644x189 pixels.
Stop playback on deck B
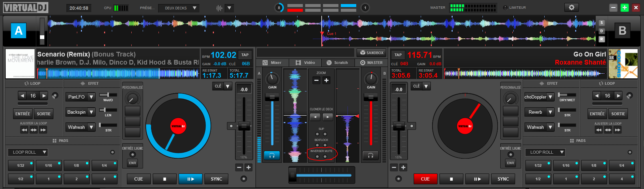click(451, 179)
